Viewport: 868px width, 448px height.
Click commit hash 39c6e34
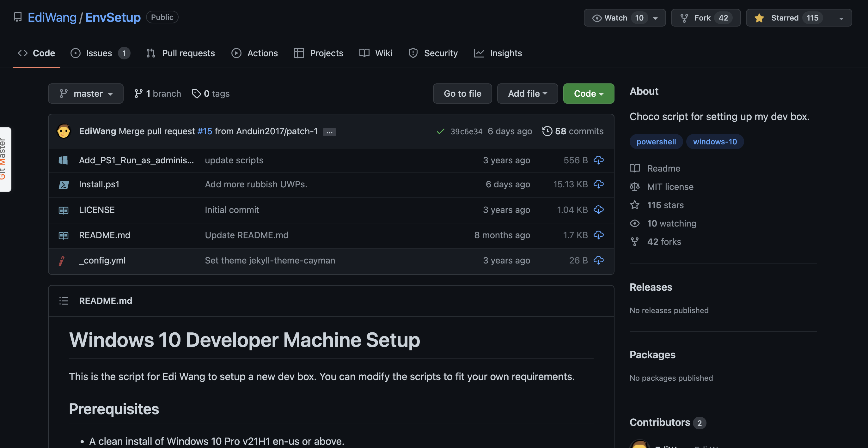click(466, 131)
